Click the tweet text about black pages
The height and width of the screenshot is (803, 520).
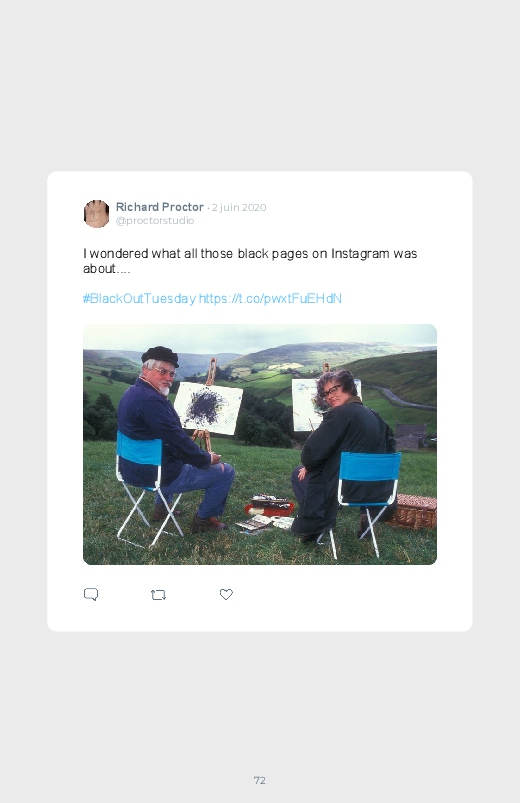pos(250,261)
